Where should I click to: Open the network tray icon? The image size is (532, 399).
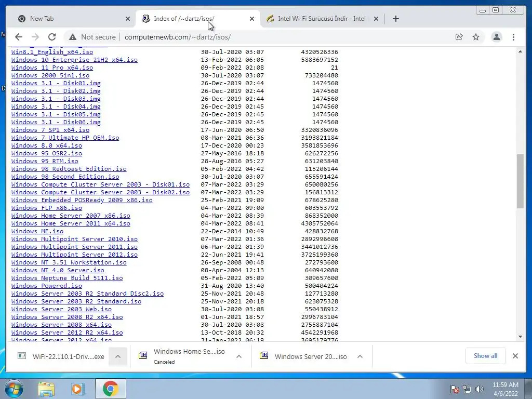pyautogui.click(x=467, y=389)
